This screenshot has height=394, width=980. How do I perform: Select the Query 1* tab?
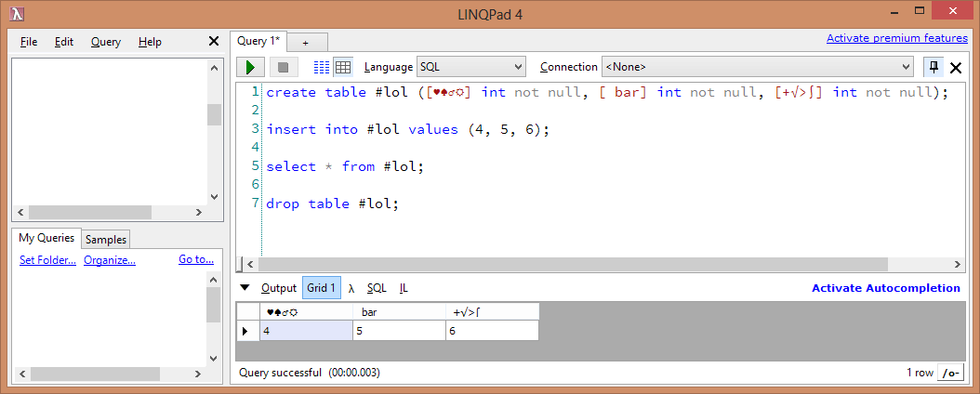pos(258,41)
